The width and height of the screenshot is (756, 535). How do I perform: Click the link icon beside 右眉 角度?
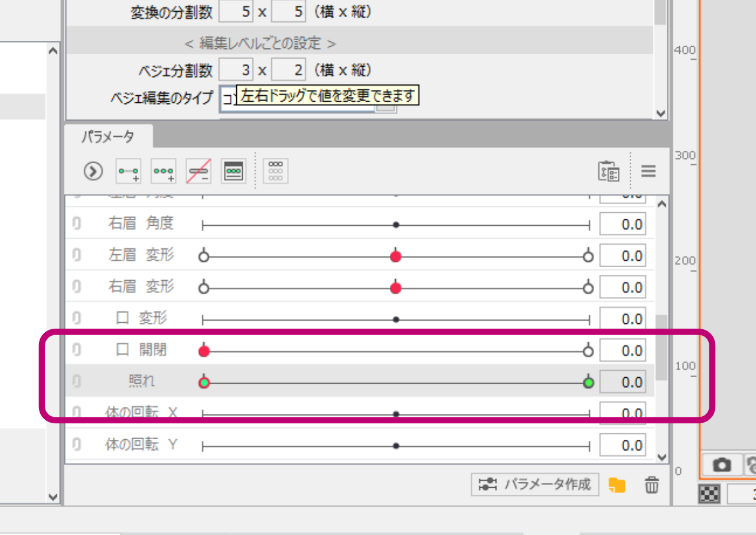[x=76, y=224]
